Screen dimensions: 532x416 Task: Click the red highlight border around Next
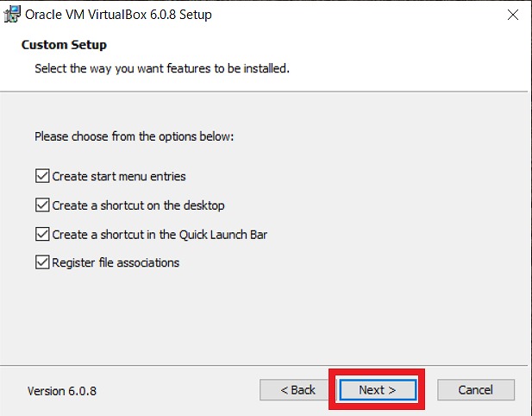(x=377, y=371)
